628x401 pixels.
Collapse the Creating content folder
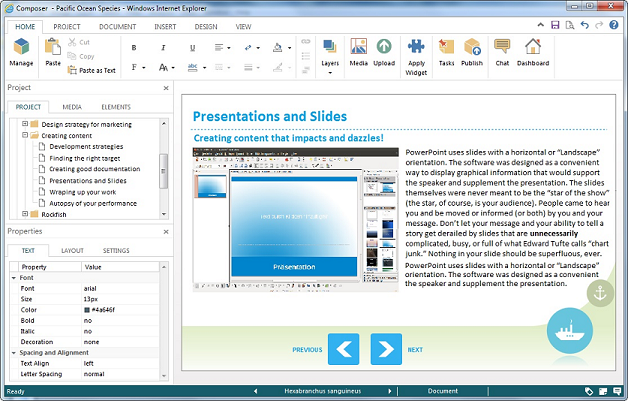pyautogui.click(x=25, y=135)
